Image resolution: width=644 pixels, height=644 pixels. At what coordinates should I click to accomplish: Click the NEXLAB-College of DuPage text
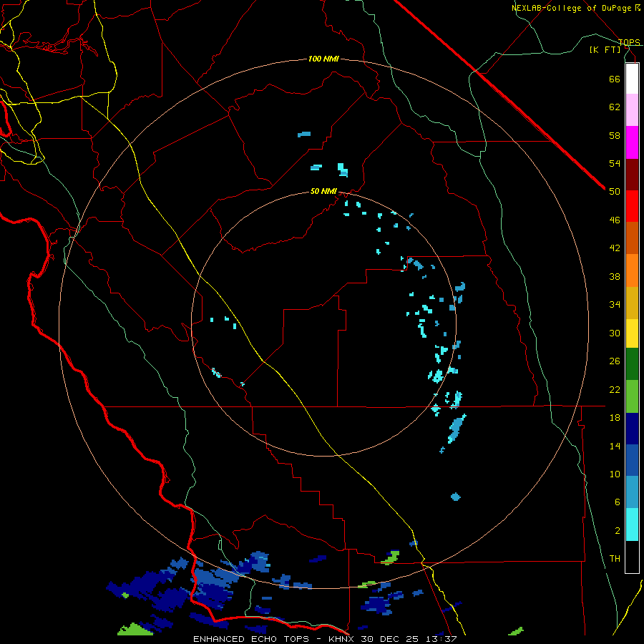[x=572, y=8]
